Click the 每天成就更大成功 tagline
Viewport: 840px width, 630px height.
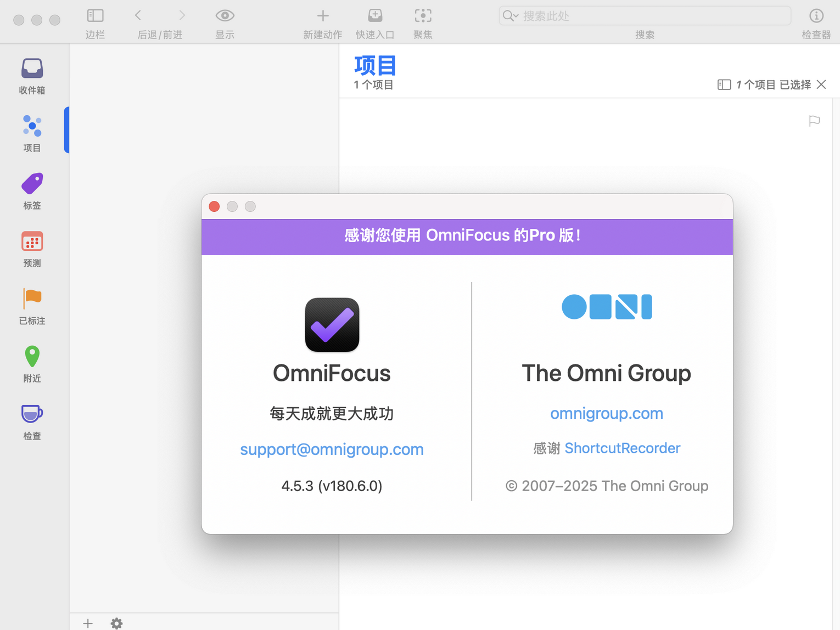pos(332,413)
